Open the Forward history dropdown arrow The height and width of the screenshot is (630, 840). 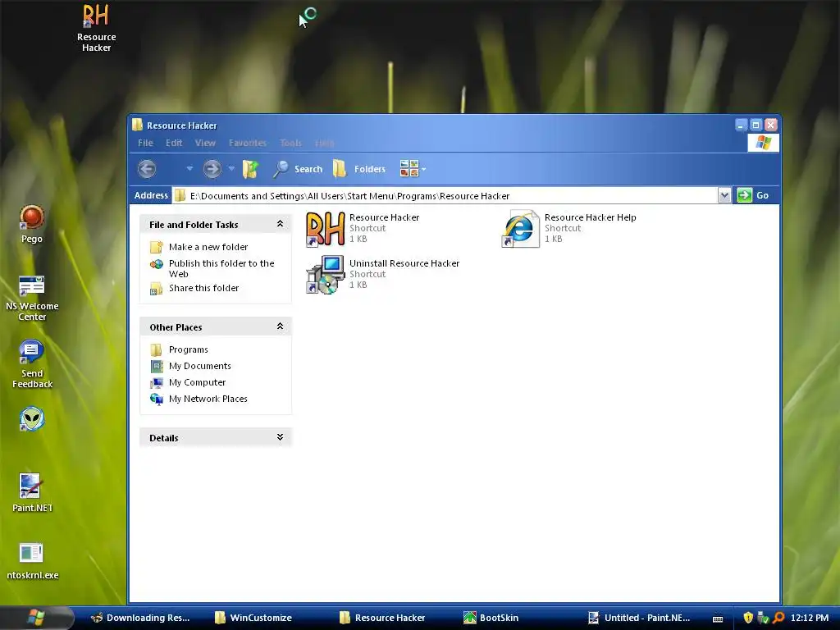point(231,169)
